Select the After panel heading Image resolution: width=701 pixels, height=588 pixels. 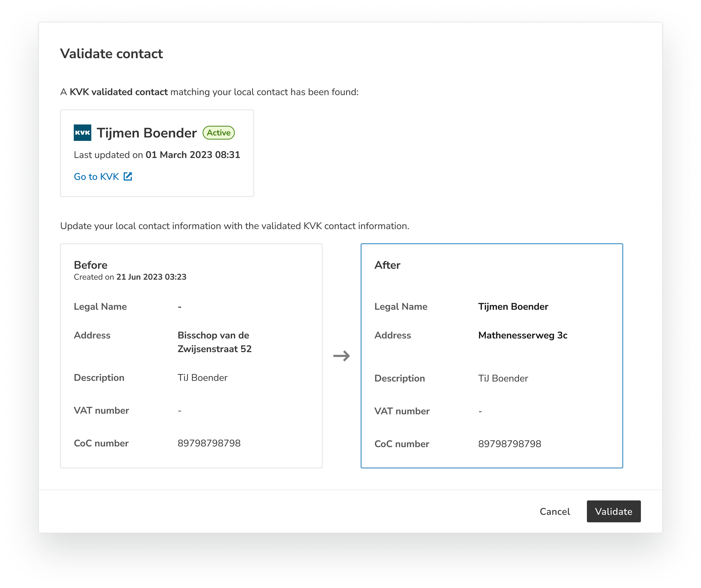(x=387, y=265)
